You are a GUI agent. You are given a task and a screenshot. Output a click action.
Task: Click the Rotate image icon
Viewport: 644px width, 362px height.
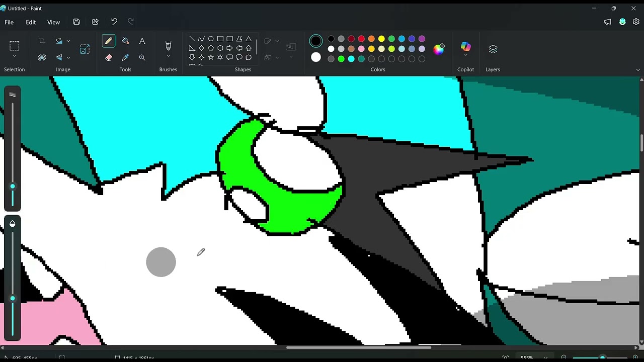(x=59, y=41)
